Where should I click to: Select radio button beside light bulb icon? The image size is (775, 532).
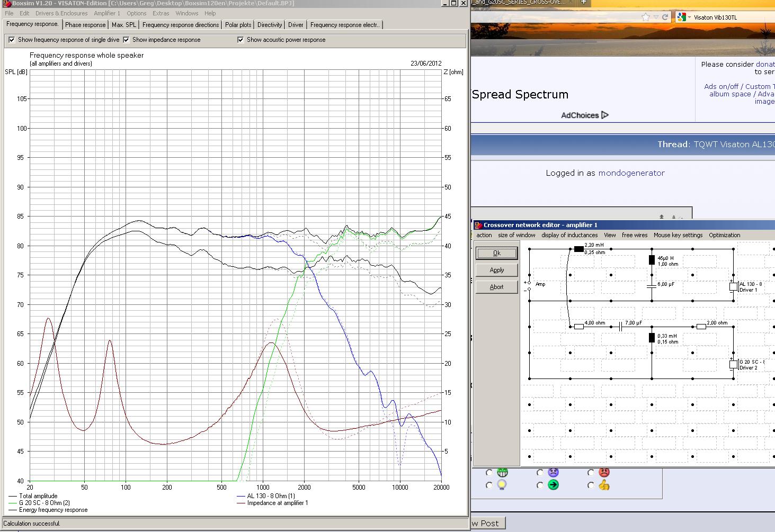point(489,485)
